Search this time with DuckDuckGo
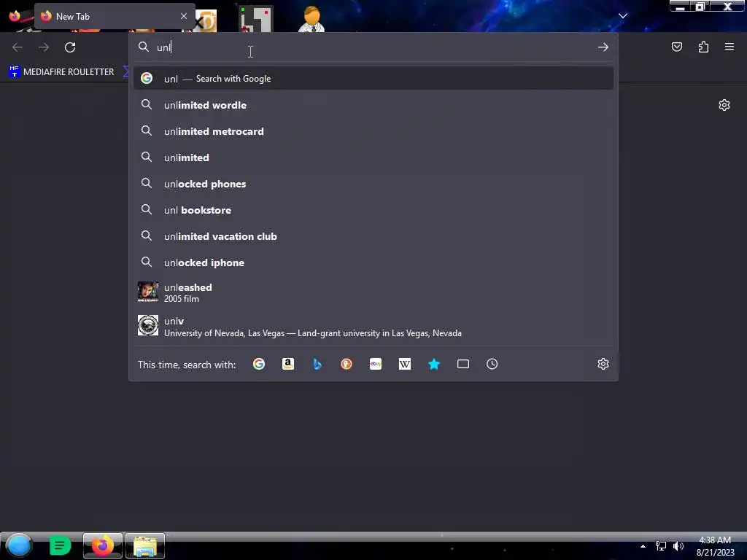747x560 pixels. tap(347, 365)
